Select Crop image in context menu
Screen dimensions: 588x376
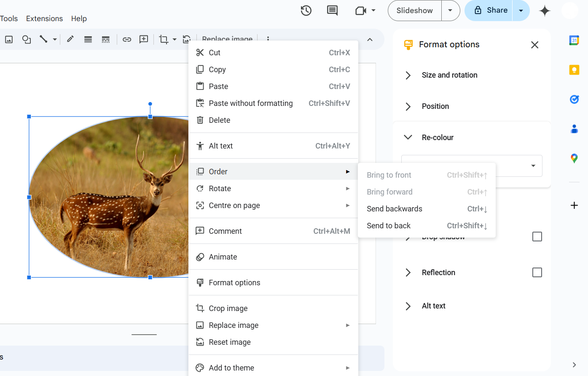point(228,308)
